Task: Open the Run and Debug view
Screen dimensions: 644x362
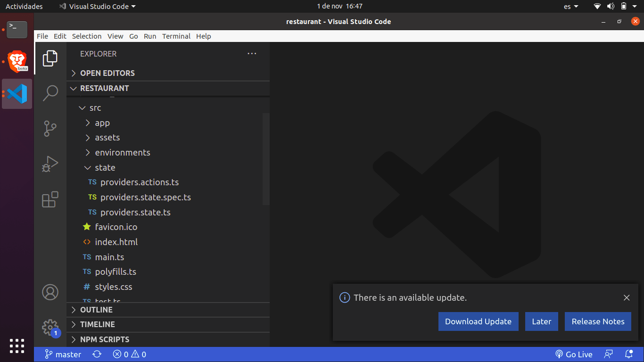Action: [x=50, y=164]
